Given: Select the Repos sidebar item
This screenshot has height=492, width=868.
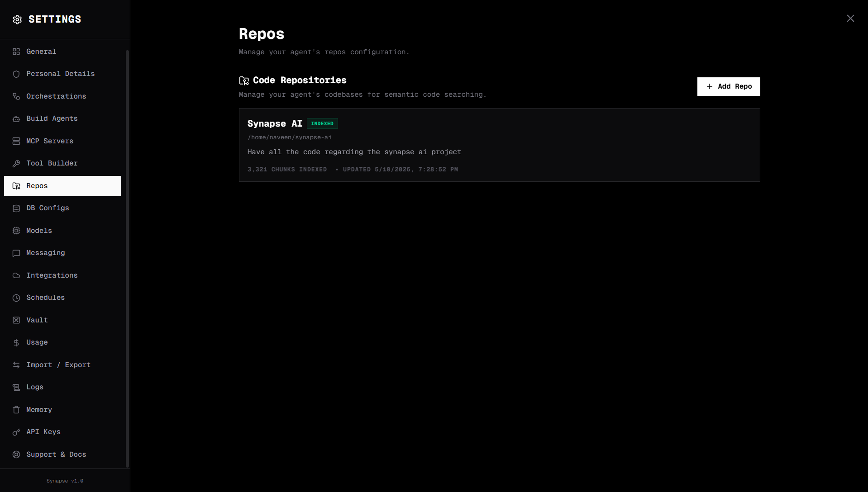Looking at the screenshot, I should 62,186.
